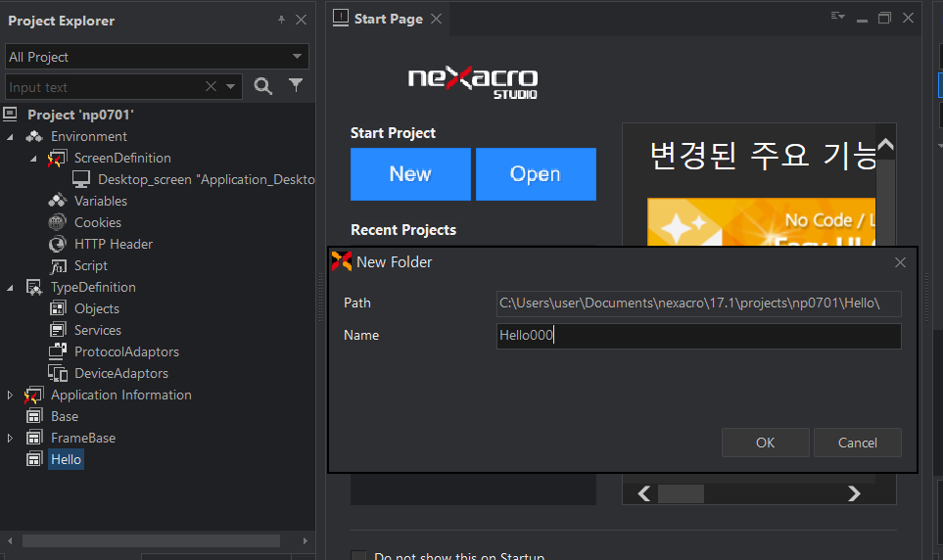Collapse the Environment tree node
943x560 pixels.
click(x=10, y=137)
